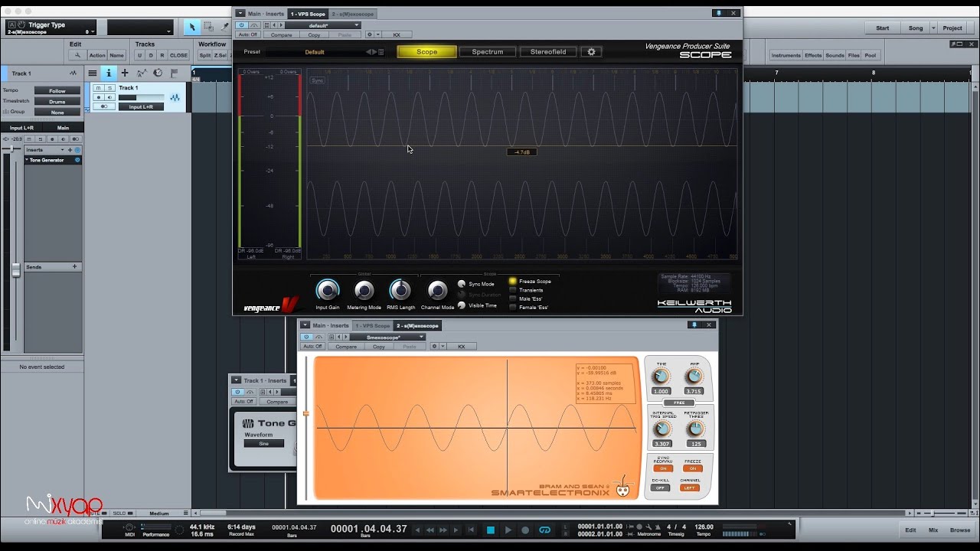Select the range selection tool

click(x=208, y=28)
